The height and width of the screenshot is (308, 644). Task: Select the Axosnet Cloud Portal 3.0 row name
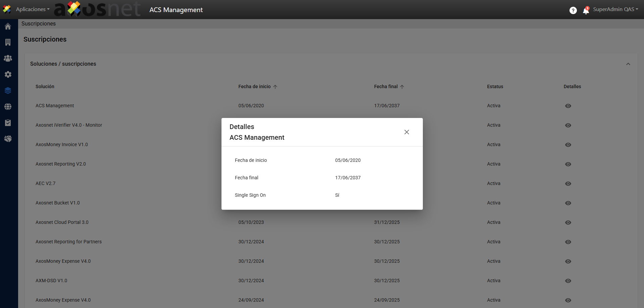click(62, 222)
